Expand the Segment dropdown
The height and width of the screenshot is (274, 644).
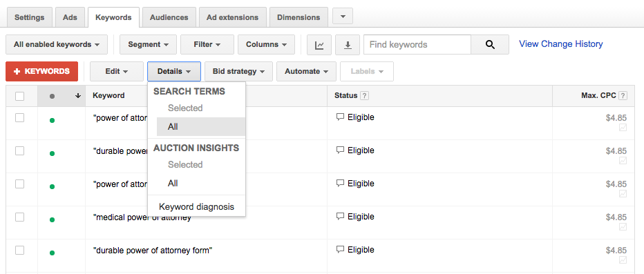(x=149, y=45)
